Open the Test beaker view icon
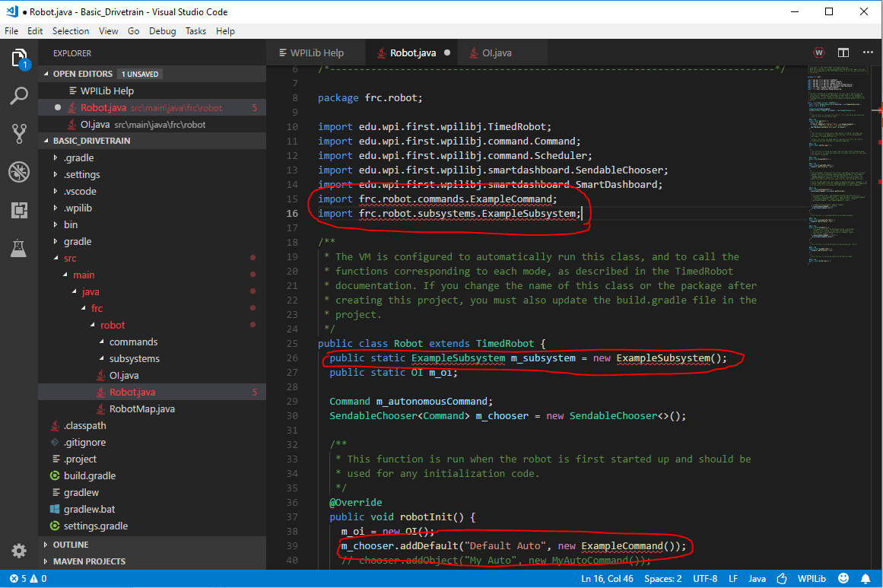This screenshot has height=588, width=883. pos(19,248)
